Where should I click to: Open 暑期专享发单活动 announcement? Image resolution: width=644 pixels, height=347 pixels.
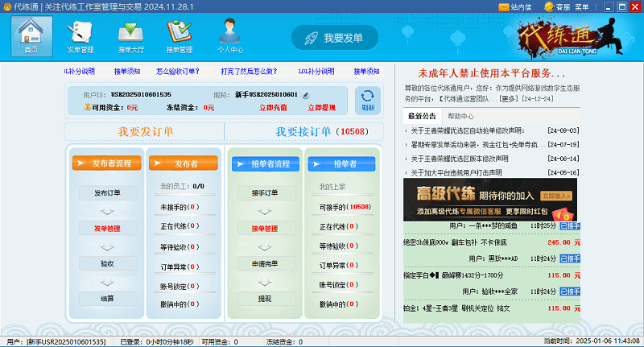point(479,145)
